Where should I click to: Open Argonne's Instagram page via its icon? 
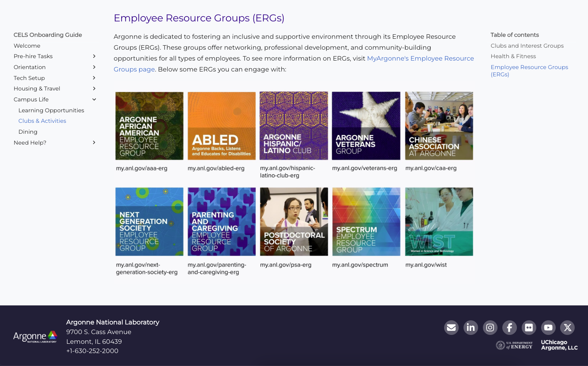490,328
